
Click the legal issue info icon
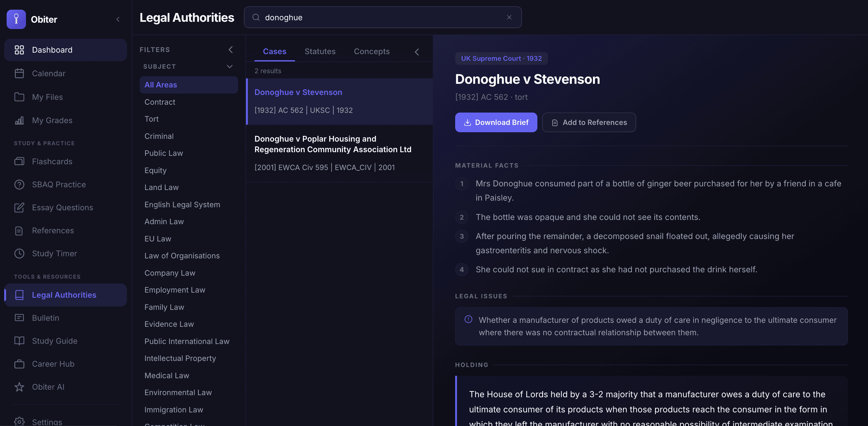468,319
